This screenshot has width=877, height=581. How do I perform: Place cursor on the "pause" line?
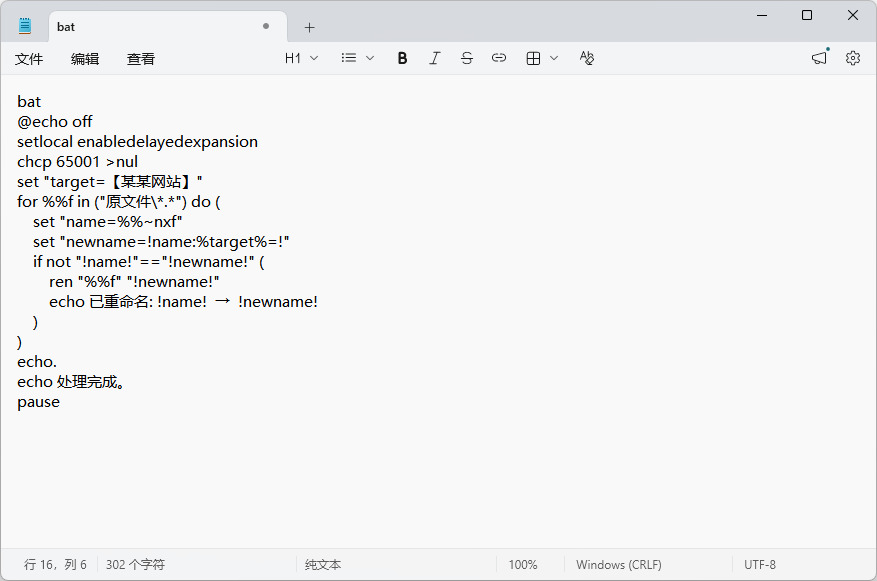(x=39, y=402)
